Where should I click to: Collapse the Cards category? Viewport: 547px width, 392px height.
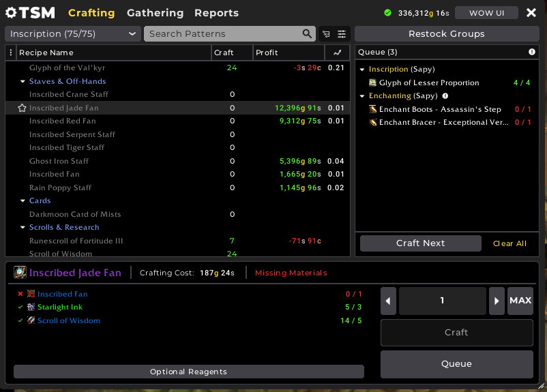click(x=23, y=201)
